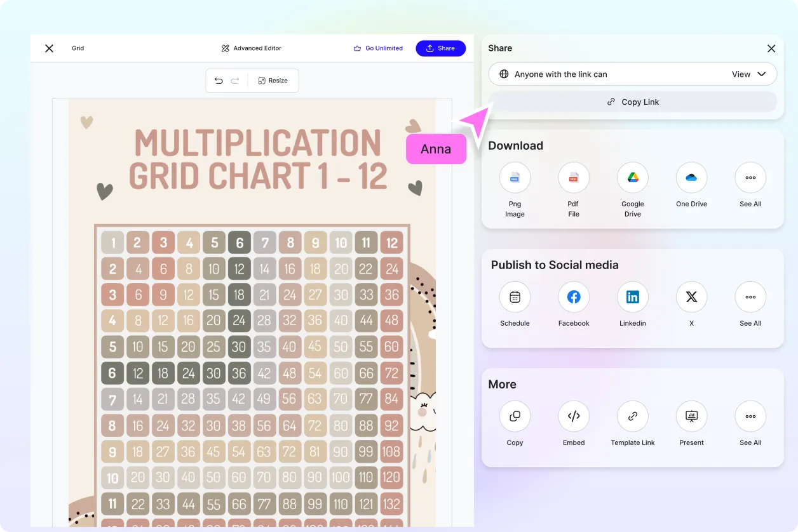This screenshot has width=798, height=532.
Task: Save the design to Google Drive
Action: click(633, 178)
